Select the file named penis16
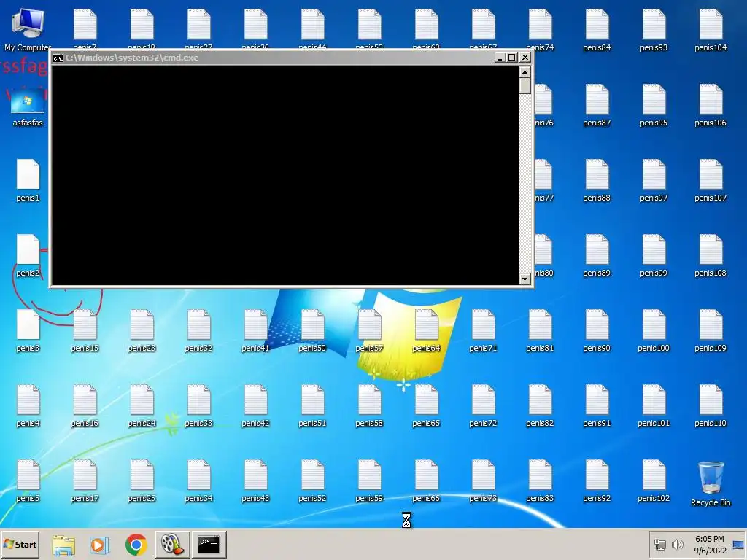 (x=85, y=407)
